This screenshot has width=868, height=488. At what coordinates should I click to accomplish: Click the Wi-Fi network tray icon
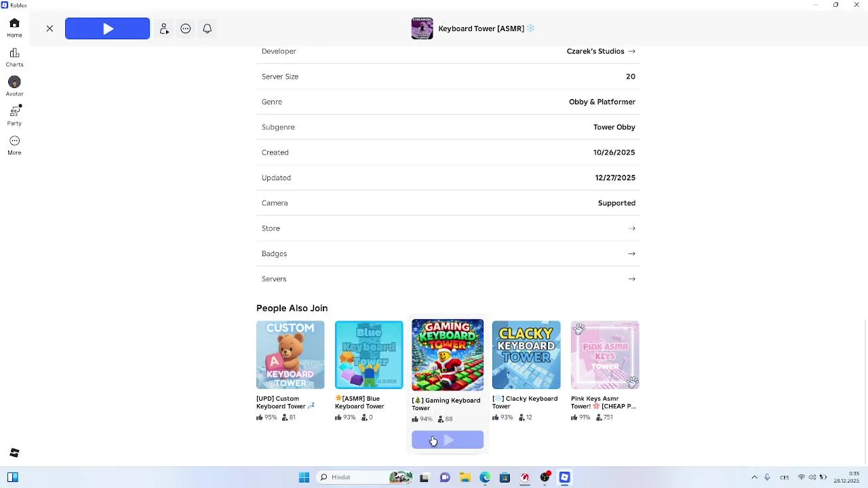(x=802, y=477)
